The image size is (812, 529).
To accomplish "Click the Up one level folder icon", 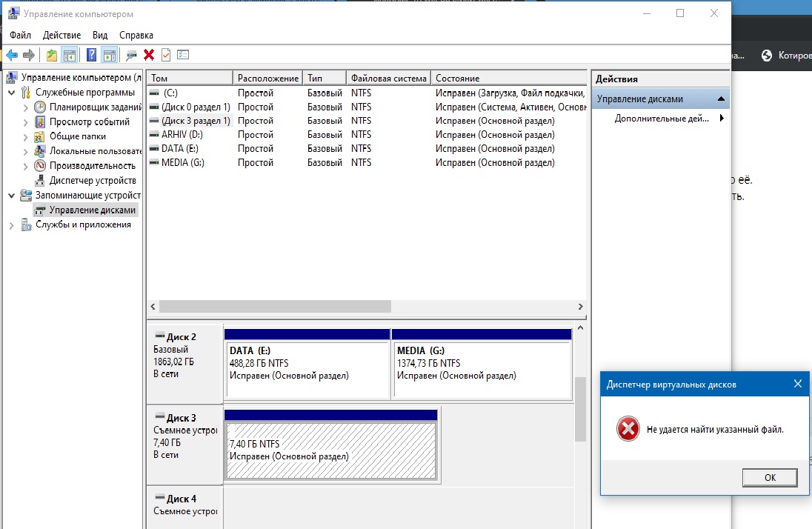I will pyautogui.click(x=52, y=55).
